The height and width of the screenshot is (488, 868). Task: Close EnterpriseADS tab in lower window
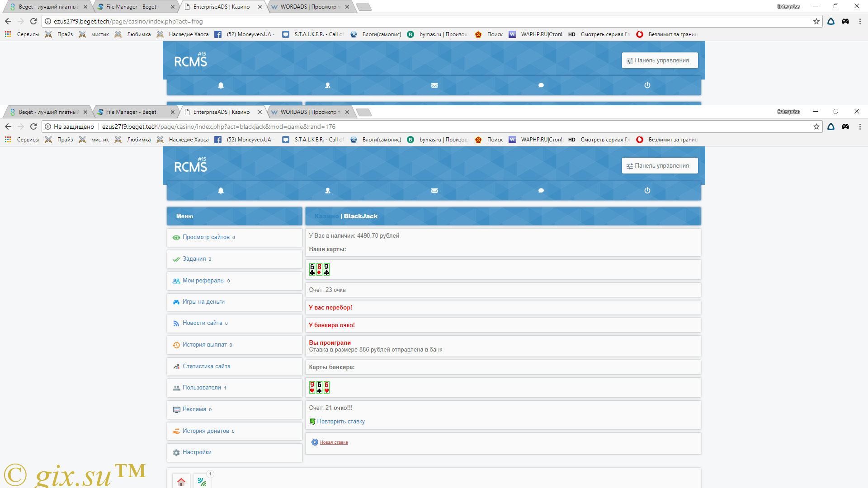tap(260, 112)
